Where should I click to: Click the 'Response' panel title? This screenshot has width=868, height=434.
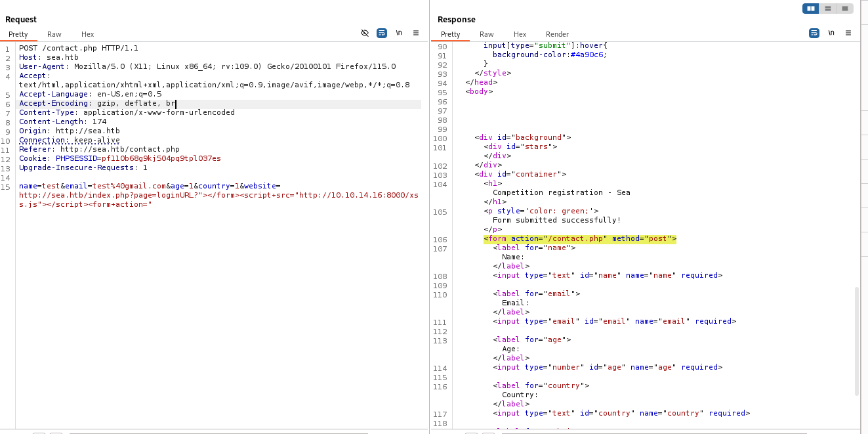click(457, 20)
